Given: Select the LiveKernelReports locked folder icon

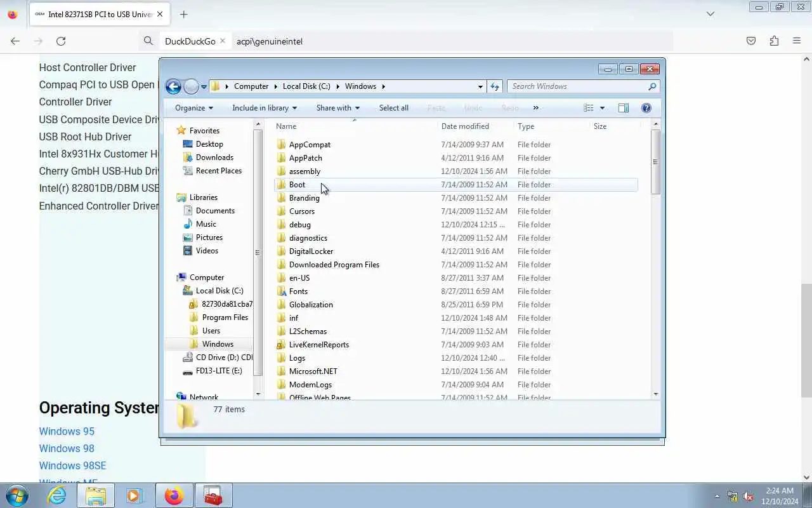Looking at the screenshot, I should click(x=282, y=344).
